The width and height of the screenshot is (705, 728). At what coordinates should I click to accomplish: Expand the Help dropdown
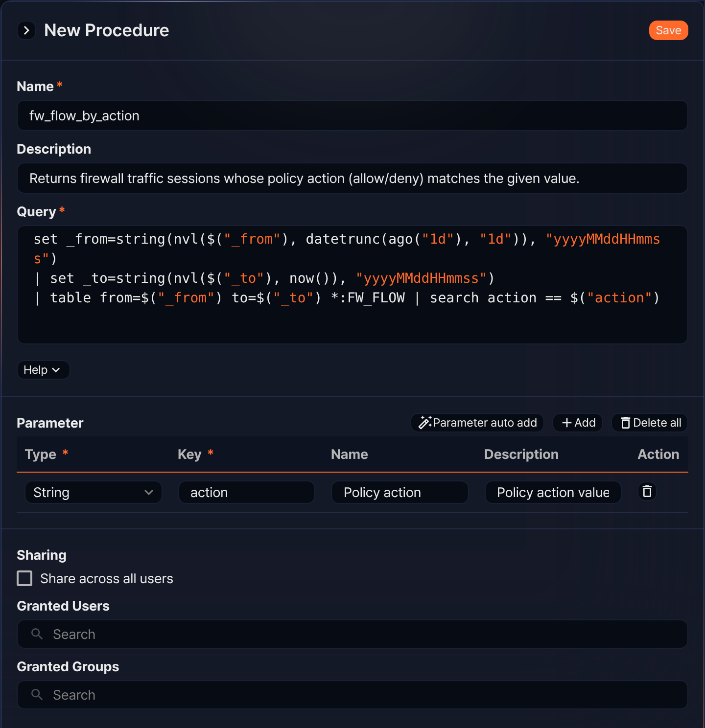tap(43, 370)
